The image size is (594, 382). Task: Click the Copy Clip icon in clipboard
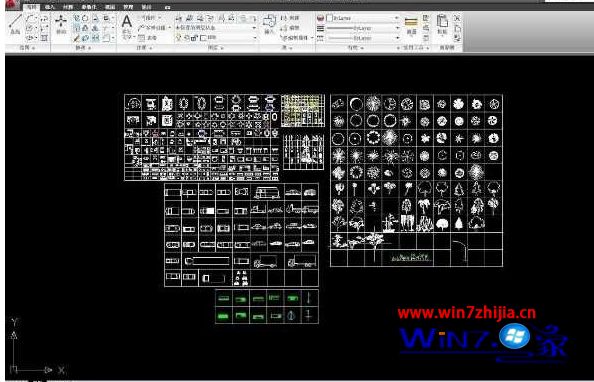click(457, 28)
